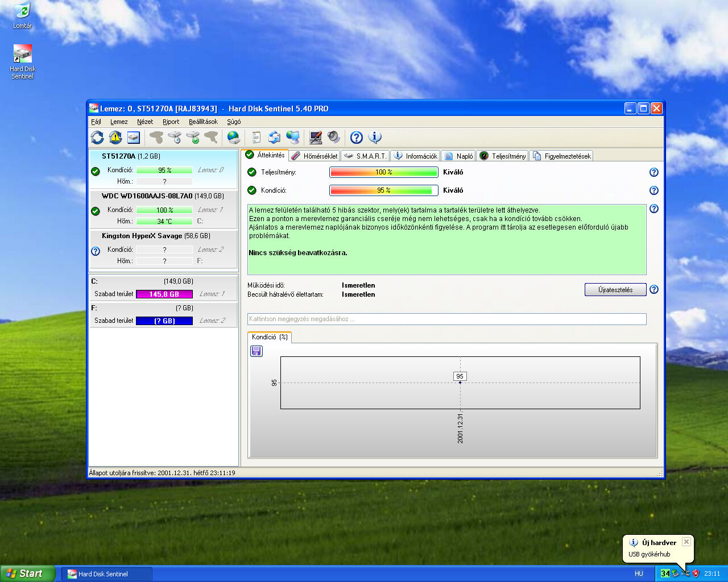This screenshot has height=582, width=728.
Task: Click the grayed disk test icon with green checkmark
Action: click(x=193, y=138)
